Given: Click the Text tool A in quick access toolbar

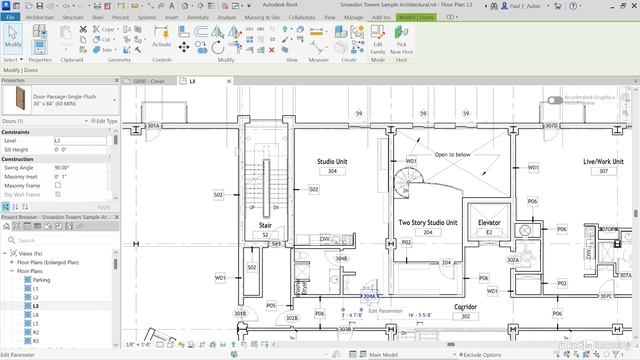Looking at the screenshot, I should coord(172,6).
